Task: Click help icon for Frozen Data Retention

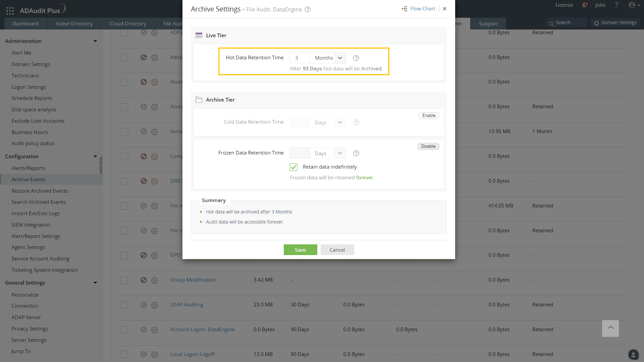Action: [356, 153]
